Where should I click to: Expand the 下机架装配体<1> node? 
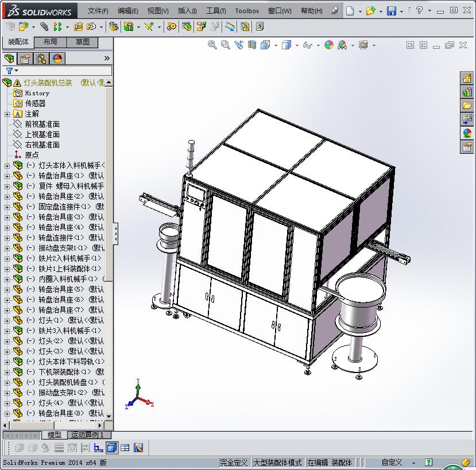pos(7,372)
